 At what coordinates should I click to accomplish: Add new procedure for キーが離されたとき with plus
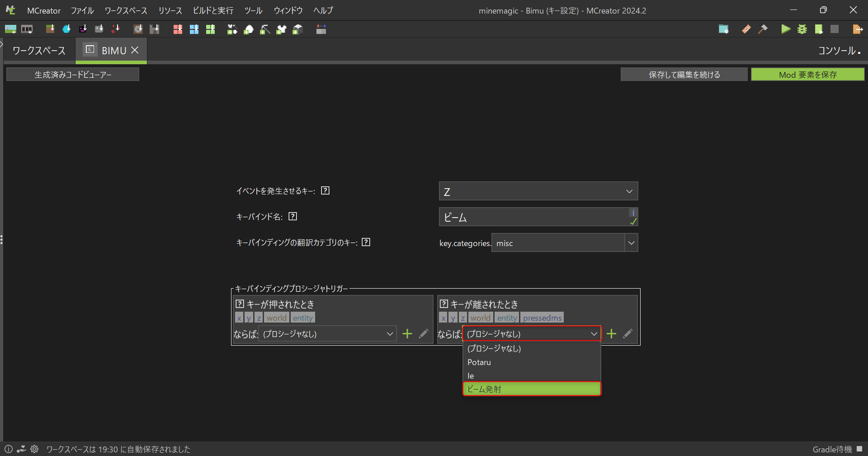point(612,334)
